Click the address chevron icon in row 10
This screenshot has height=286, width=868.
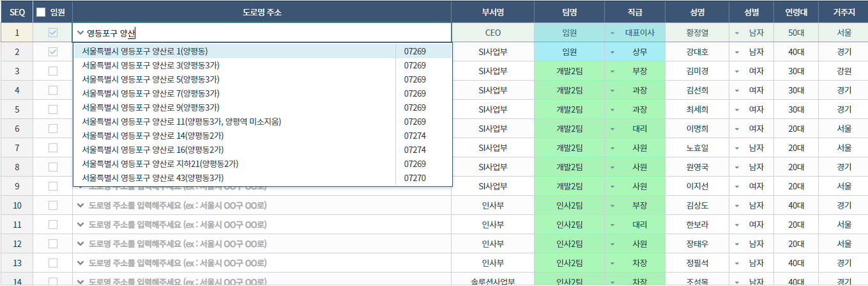(80, 205)
